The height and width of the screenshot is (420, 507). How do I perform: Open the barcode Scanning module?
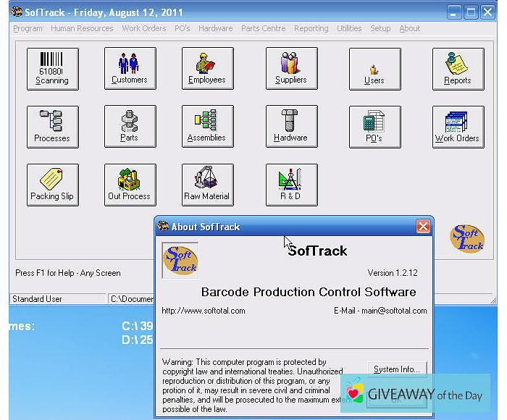pos(52,69)
